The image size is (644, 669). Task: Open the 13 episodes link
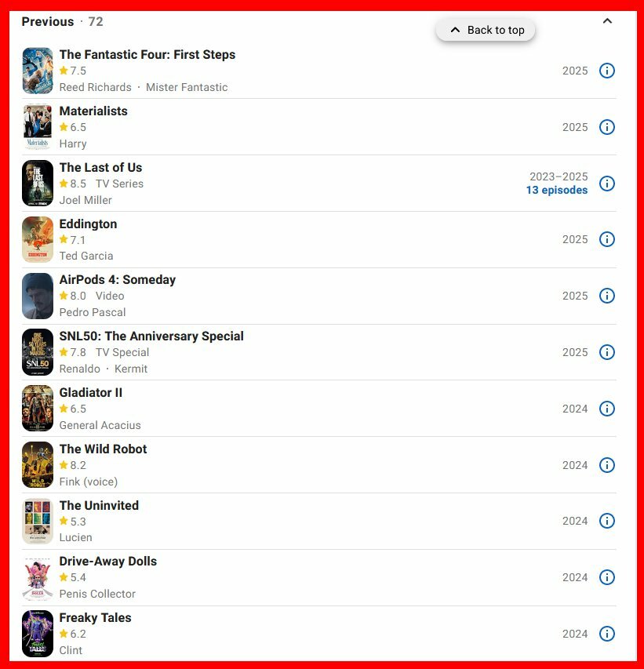(x=556, y=191)
